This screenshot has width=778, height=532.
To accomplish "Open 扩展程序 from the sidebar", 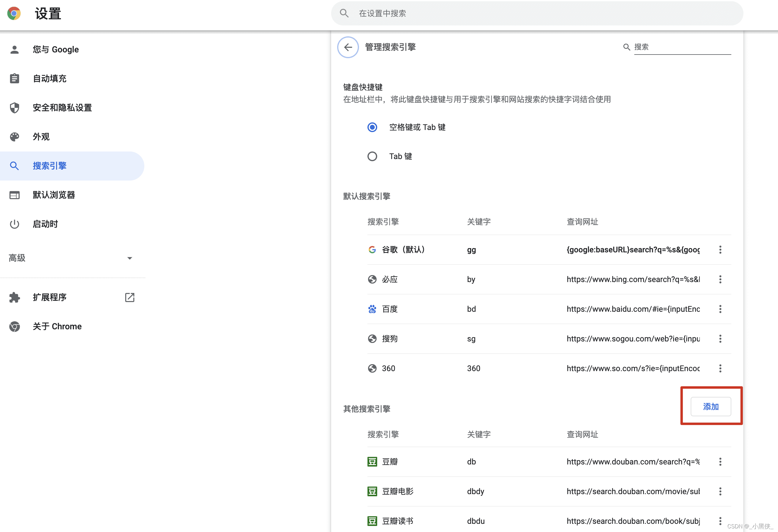I will (72, 298).
